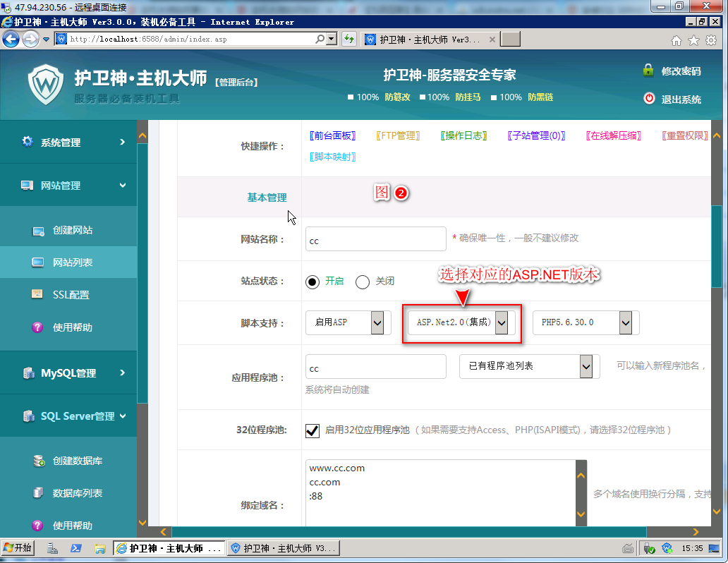This screenshot has height=563, width=728.
Task: Click the 网站名称 text field
Action: pyautogui.click(x=375, y=239)
